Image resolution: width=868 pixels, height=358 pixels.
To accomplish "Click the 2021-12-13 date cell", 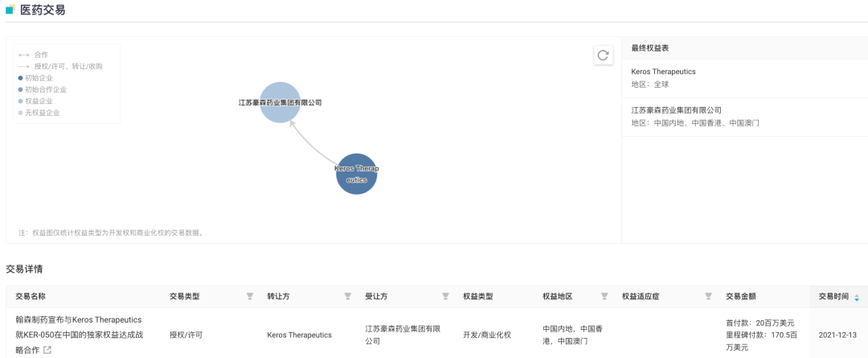I will click(x=837, y=335).
